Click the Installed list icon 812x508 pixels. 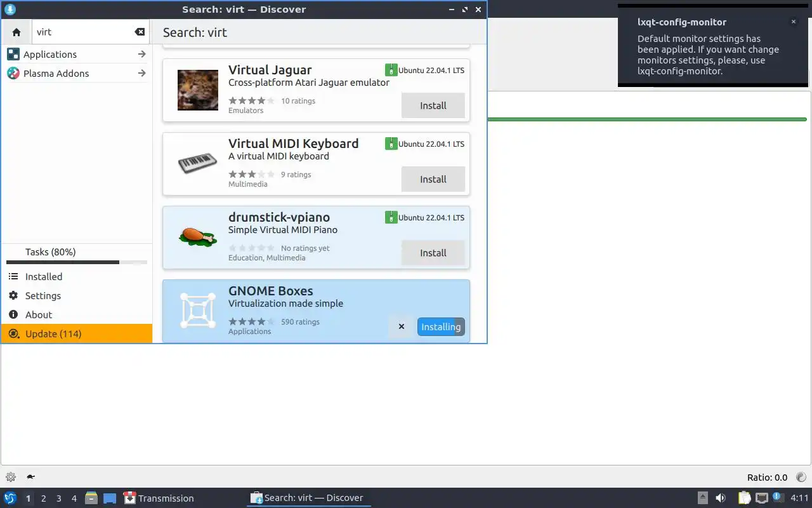[x=13, y=277]
